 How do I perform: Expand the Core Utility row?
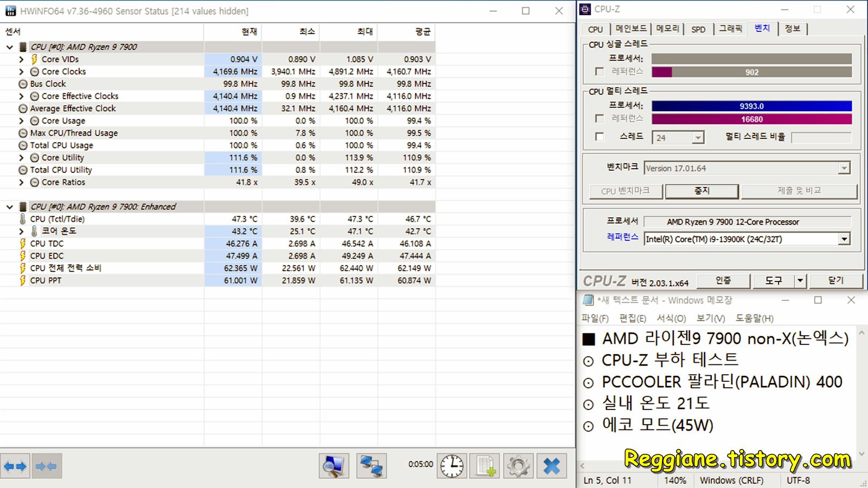[21, 158]
